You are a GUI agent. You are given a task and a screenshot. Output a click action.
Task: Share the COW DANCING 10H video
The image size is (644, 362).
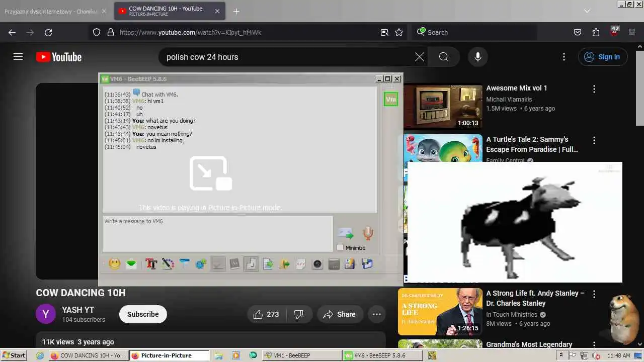(x=340, y=314)
